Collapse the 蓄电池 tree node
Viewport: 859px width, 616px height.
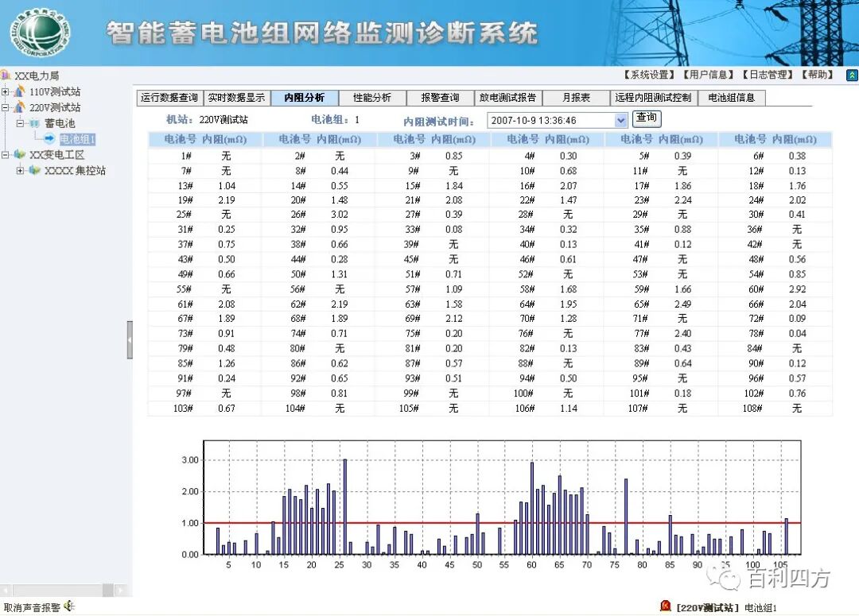coord(20,123)
